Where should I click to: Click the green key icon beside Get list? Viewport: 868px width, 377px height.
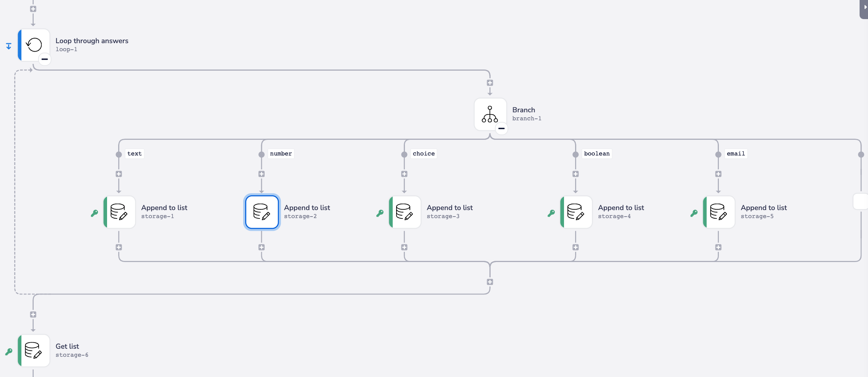(9, 351)
